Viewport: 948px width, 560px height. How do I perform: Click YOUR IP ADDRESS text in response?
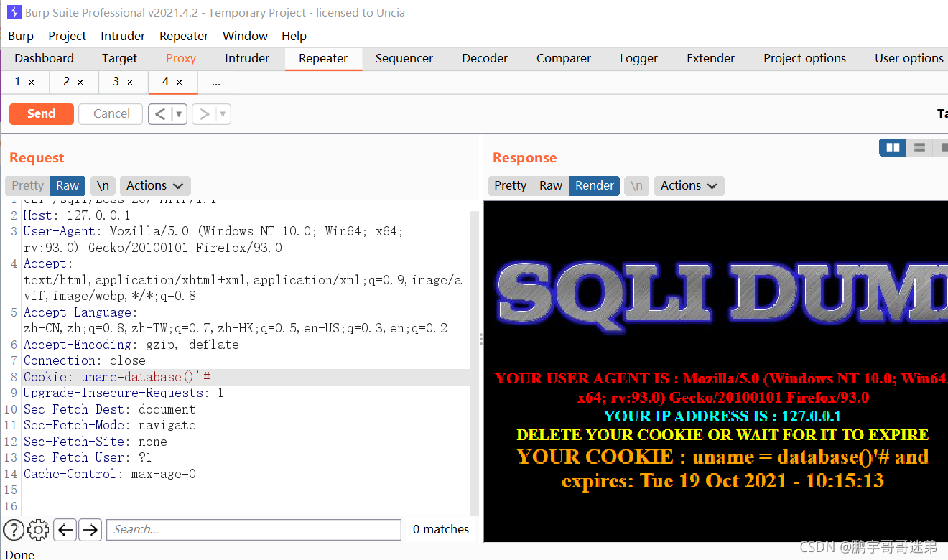coord(722,416)
